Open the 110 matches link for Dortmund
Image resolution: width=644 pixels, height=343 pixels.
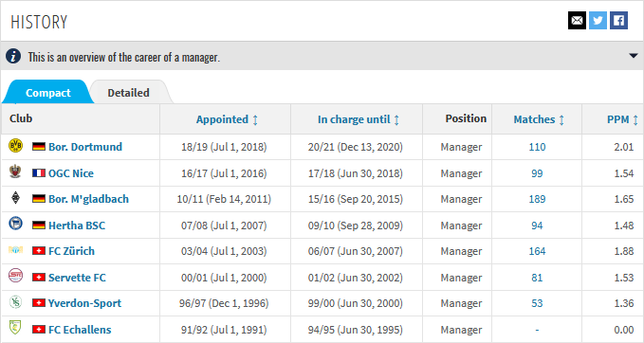pyautogui.click(x=537, y=147)
